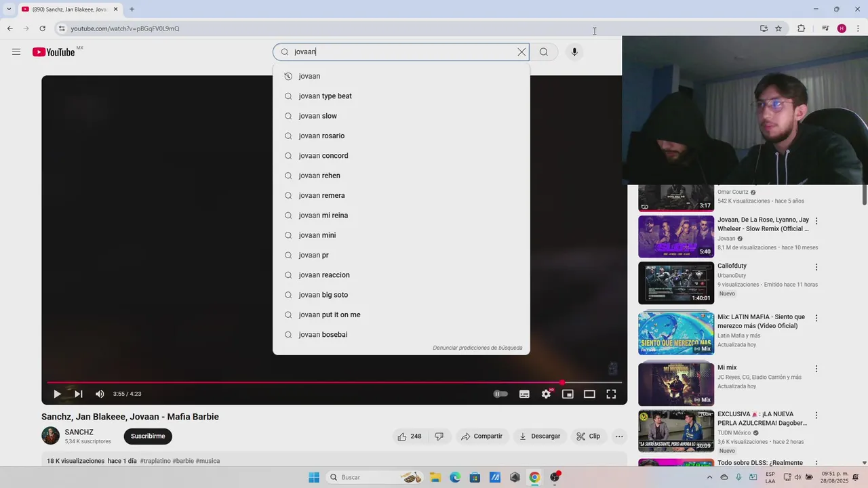
Task: Open File Explorer from taskbar
Action: point(435,477)
